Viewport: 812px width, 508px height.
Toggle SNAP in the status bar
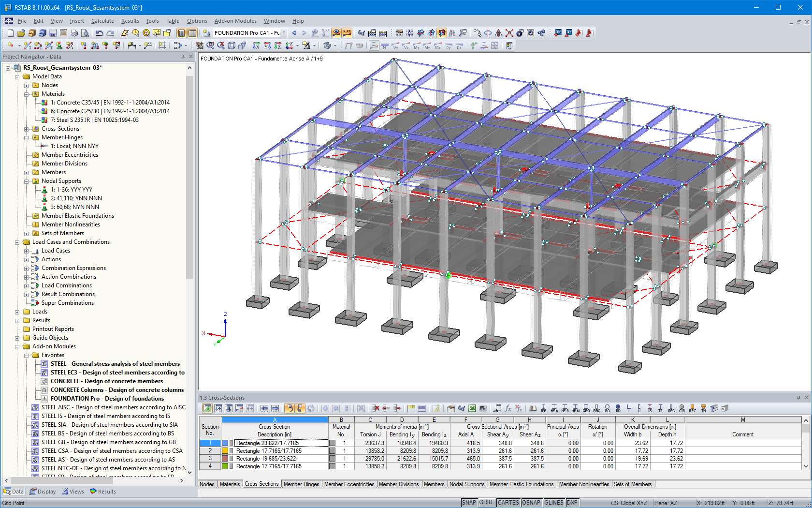pyautogui.click(x=469, y=503)
